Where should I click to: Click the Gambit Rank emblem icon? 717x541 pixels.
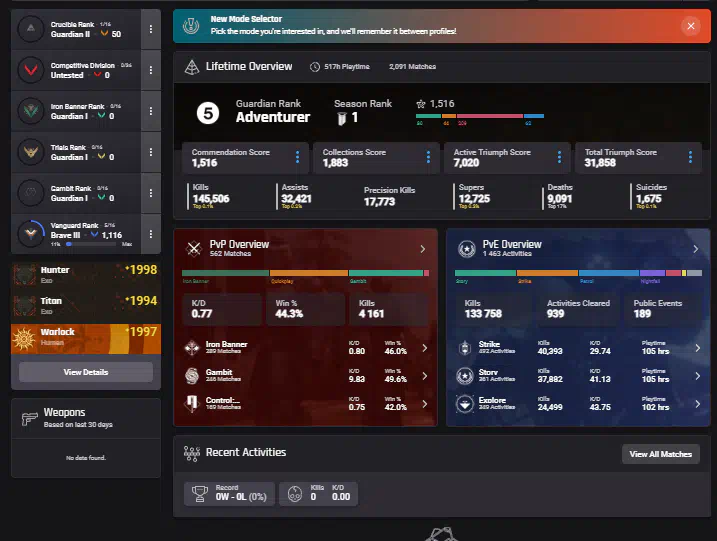pos(31,193)
